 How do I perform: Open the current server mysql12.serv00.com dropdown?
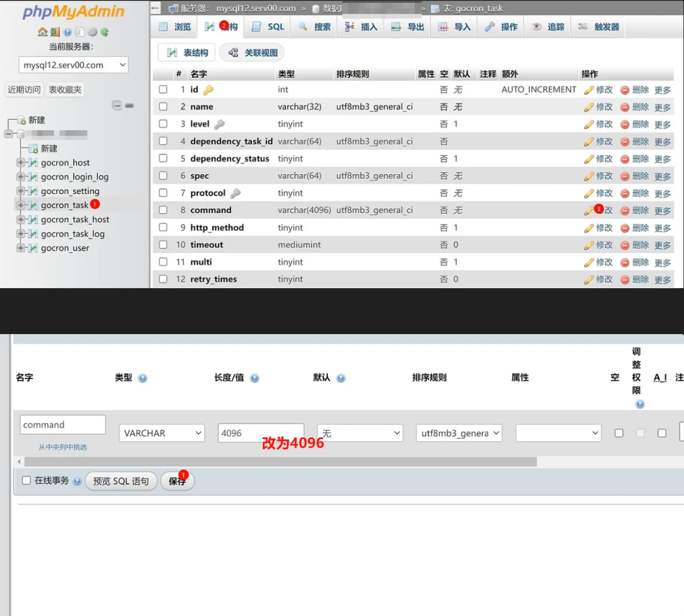pyautogui.click(x=74, y=65)
